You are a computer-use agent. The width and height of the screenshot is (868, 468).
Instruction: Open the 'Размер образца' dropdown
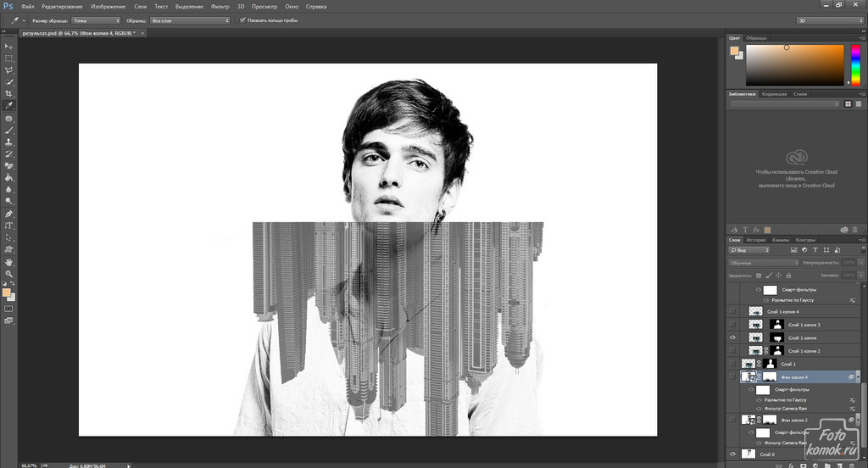coord(93,19)
